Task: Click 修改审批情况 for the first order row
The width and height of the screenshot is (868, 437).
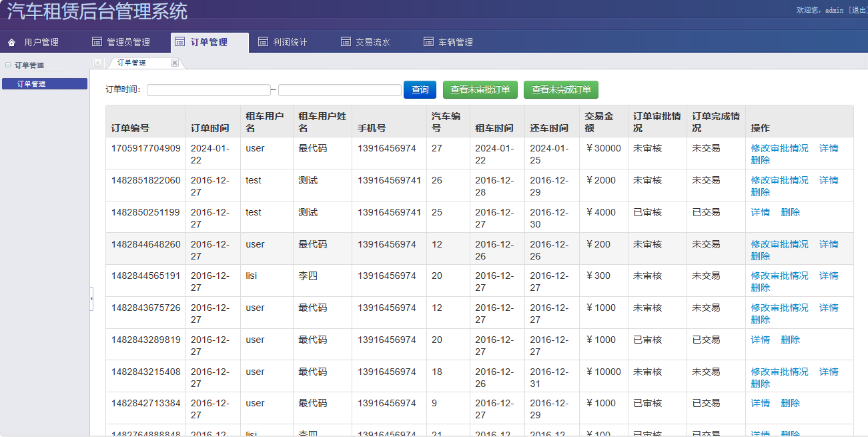Action: tap(780, 147)
